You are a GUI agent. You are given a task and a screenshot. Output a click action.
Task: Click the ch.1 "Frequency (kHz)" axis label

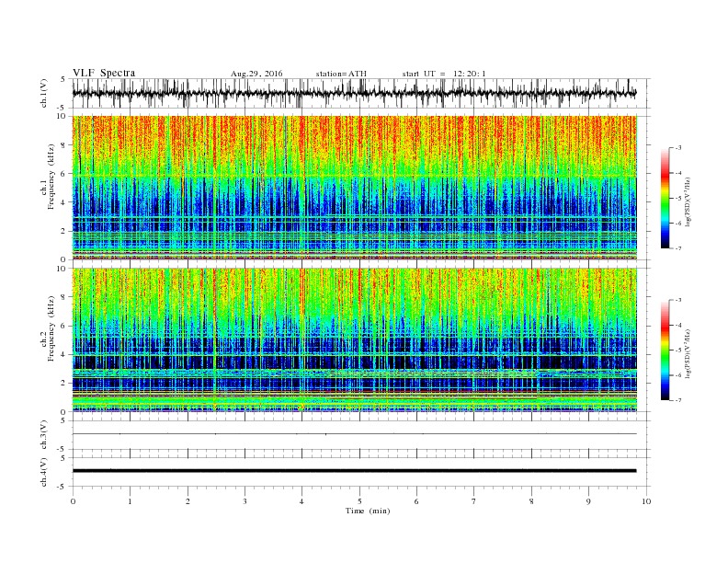point(51,177)
